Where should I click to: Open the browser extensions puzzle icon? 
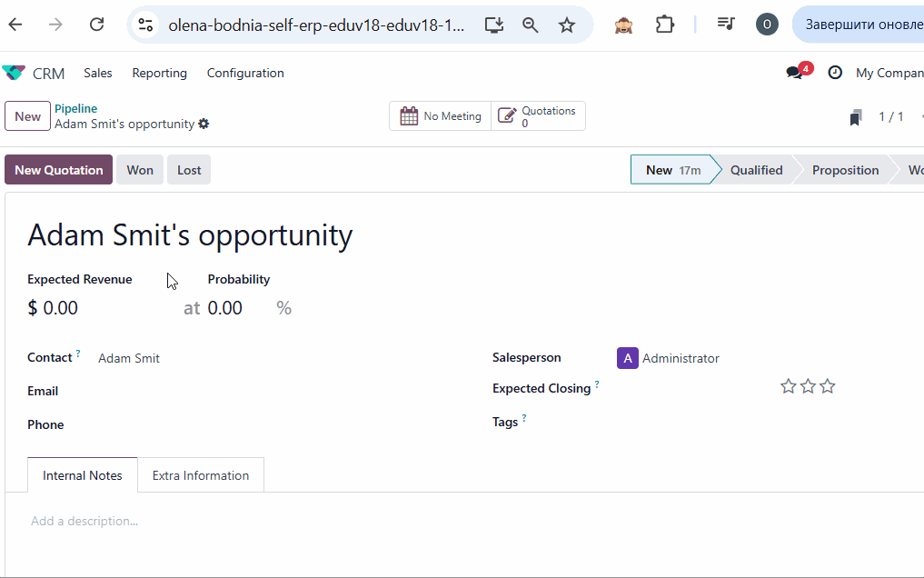point(665,25)
